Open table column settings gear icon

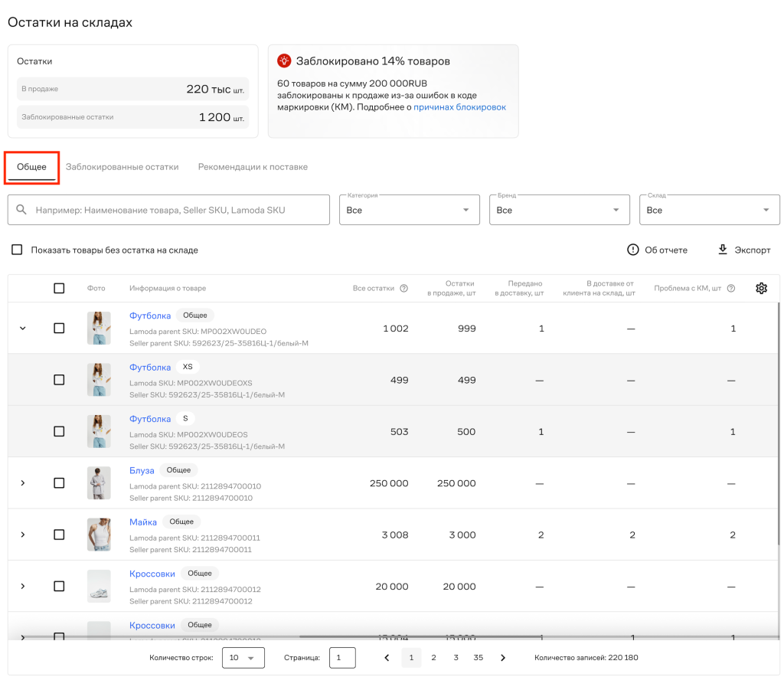point(761,288)
